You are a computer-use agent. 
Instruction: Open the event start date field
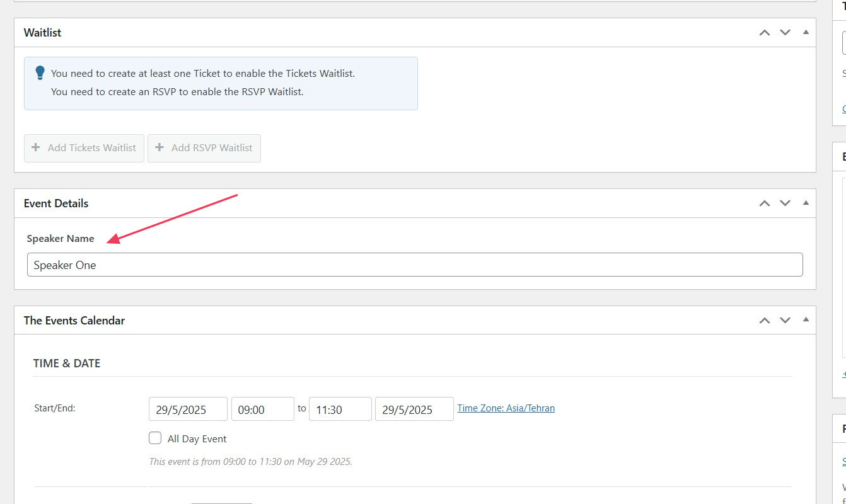point(188,409)
